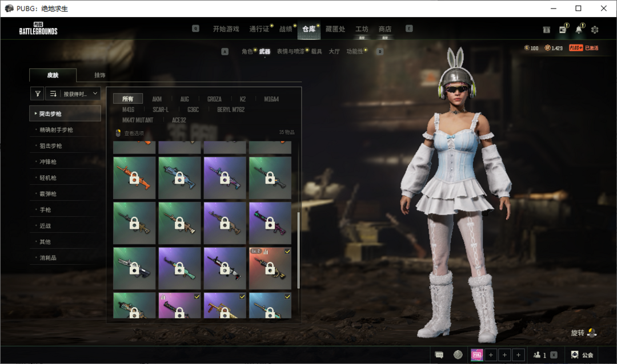Toggle the checkmark on the Lv. 2 skin
The width and height of the screenshot is (617, 364).
click(287, 251)
